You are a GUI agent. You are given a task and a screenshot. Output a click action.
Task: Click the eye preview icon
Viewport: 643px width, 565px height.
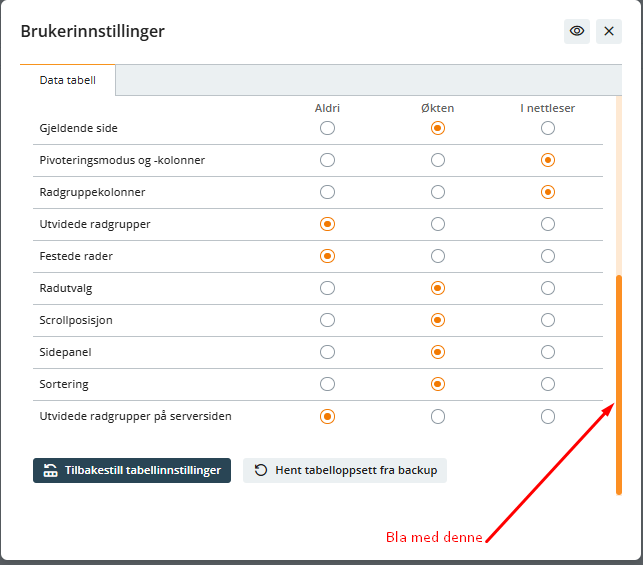[x=577, y=31]
